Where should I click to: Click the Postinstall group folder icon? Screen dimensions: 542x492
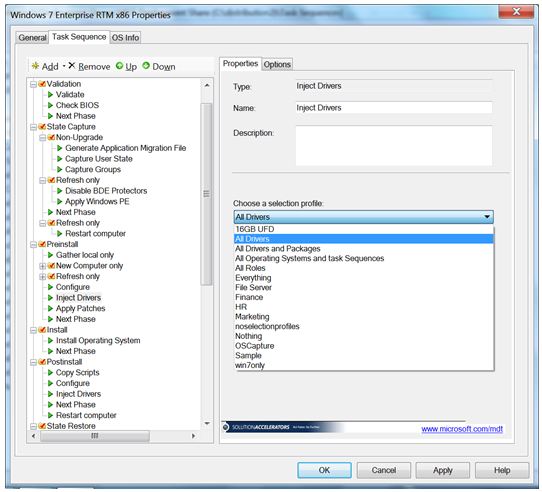click(x=42, y=362)
